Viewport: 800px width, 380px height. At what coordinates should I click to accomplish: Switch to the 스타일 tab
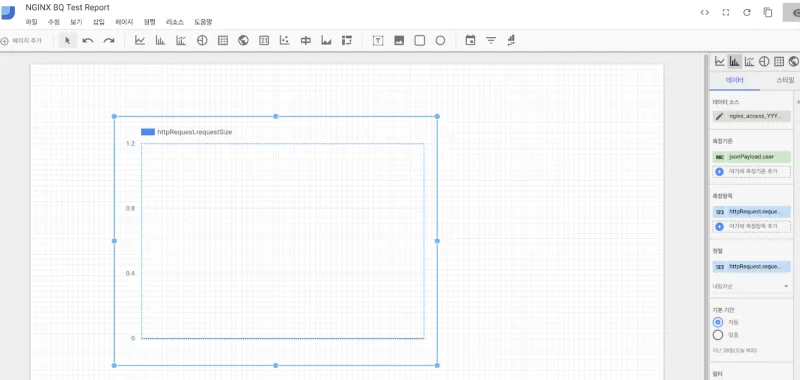coord(785,81)
